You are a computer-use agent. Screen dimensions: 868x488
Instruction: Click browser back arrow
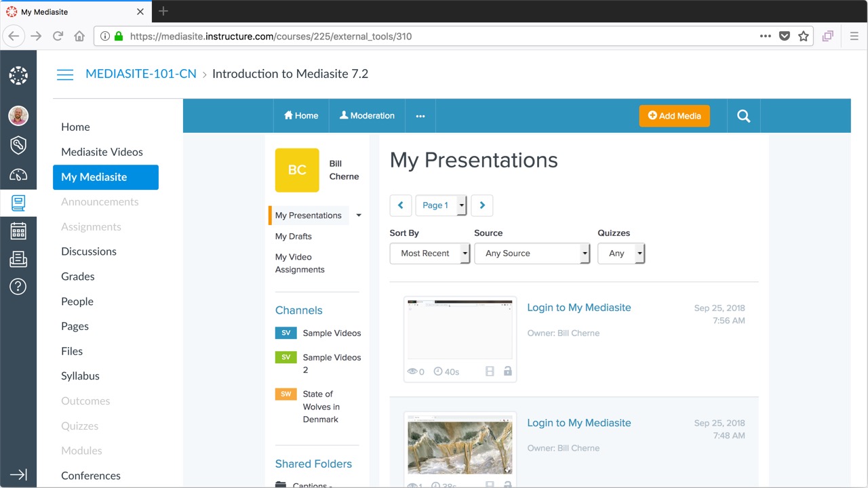[14, 36]
